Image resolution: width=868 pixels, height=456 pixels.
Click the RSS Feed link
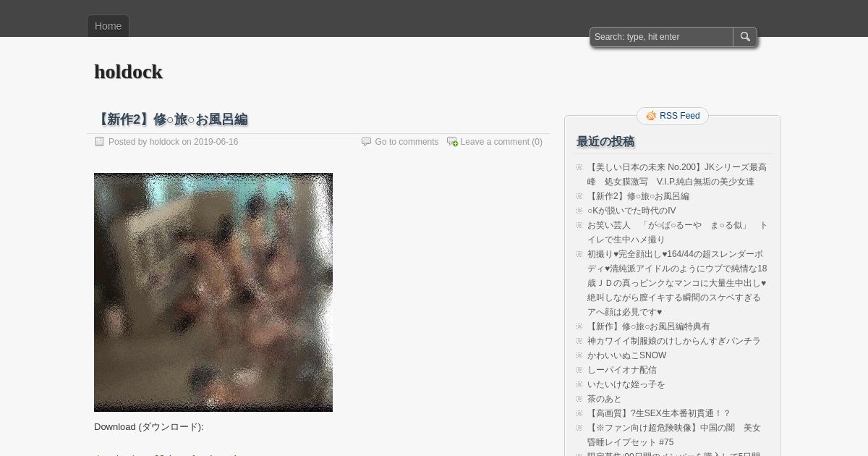[x=679, y=116]
